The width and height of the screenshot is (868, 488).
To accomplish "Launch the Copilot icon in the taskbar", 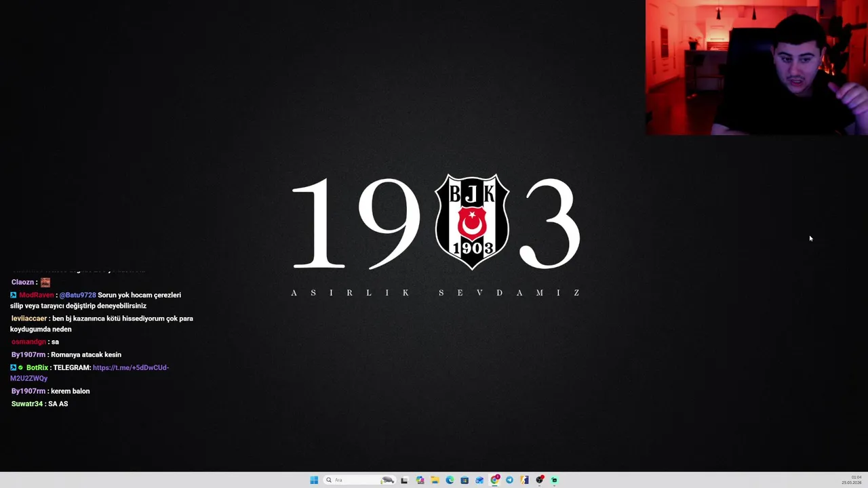I will point(420,480).
